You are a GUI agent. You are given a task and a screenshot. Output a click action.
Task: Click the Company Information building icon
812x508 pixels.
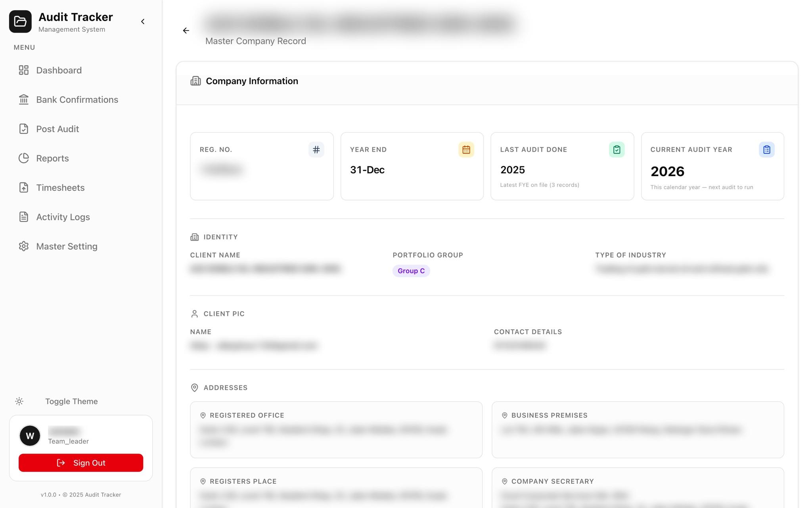pyautogui.click(x=195, y=81)
